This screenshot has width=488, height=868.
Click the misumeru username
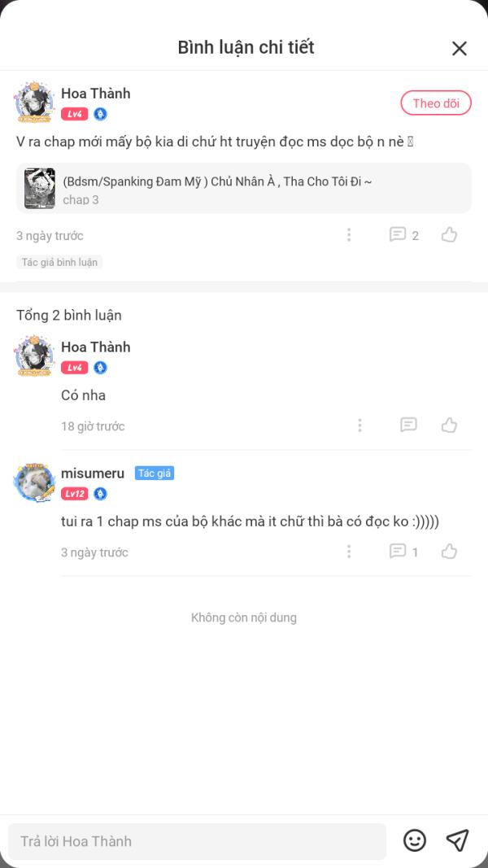coord(93,473)
